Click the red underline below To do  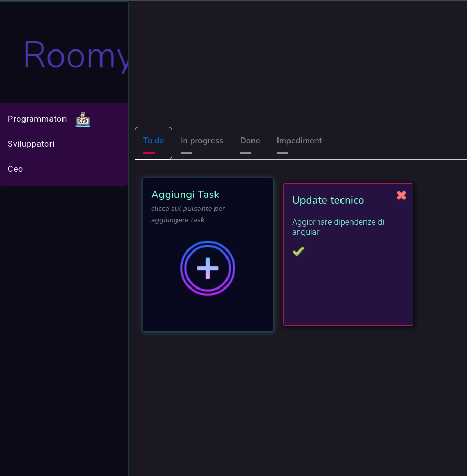point(148,153)
